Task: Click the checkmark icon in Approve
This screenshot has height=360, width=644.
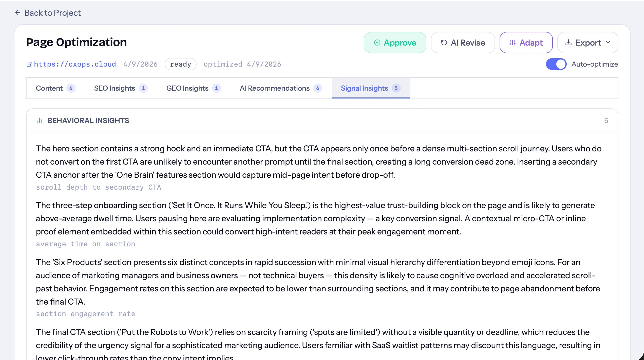Action: (377, 43)
